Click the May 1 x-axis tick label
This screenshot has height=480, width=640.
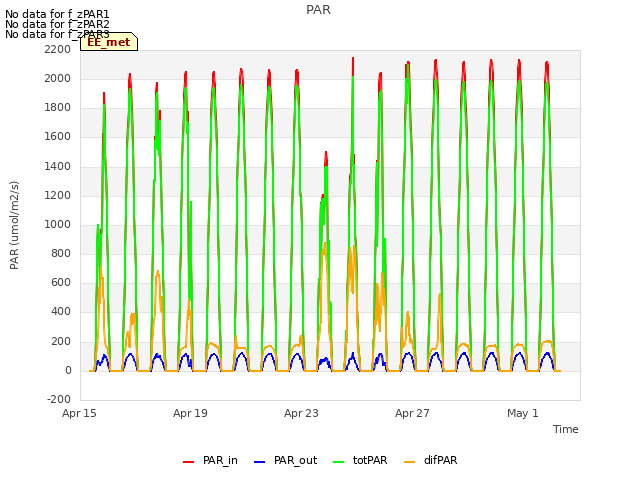coord(523,413)
